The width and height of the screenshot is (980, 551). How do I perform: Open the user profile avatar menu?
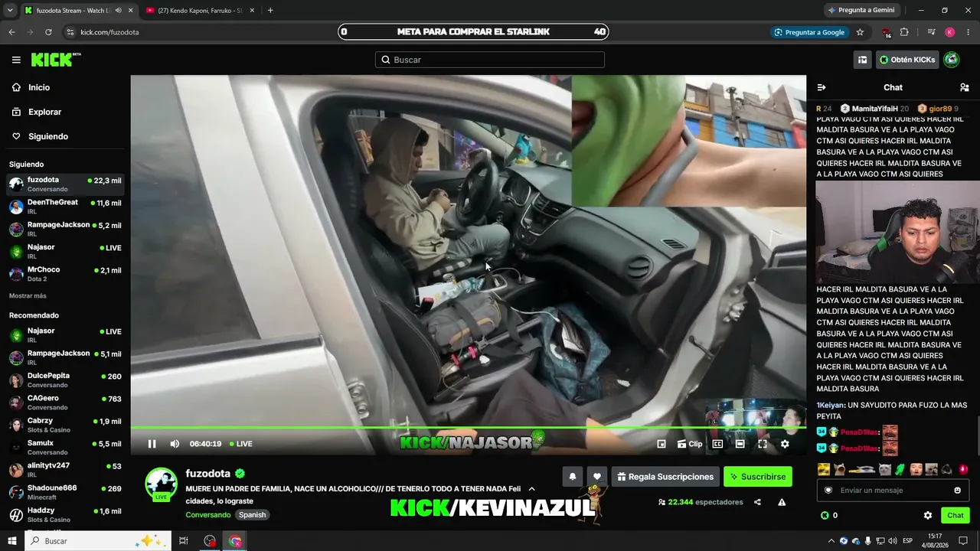coord(952,60)
